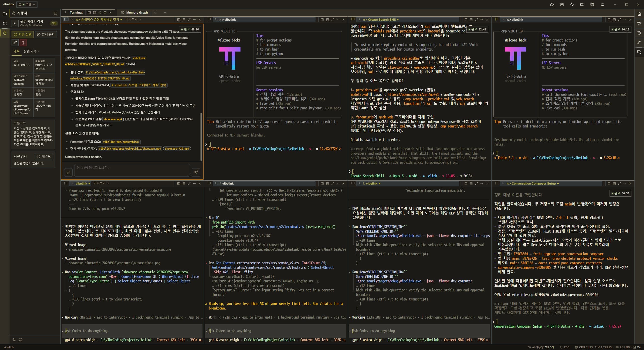Click the AI 사용량 CLI 5개 status item
The image size is (644, 350).
[541, 347]
